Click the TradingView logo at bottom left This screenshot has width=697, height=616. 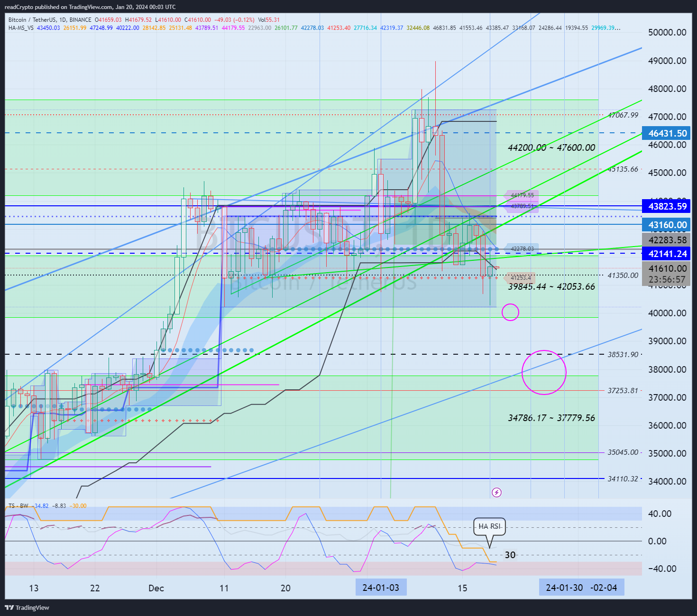point(27,607)
